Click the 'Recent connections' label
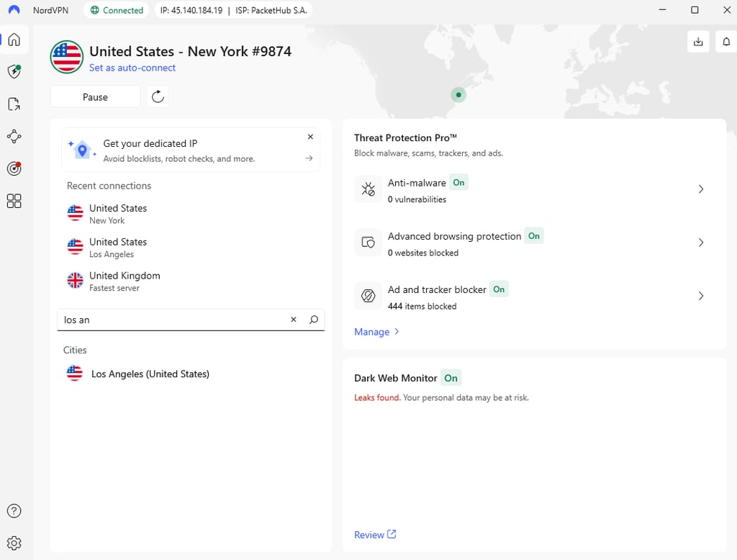 (x=109, y=186)
